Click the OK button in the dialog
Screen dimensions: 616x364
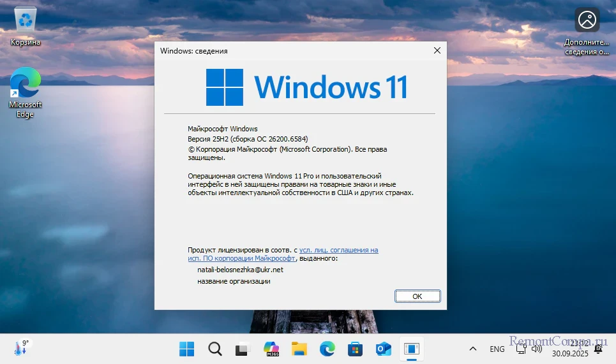pyautogui.click(x=417, y=296)
